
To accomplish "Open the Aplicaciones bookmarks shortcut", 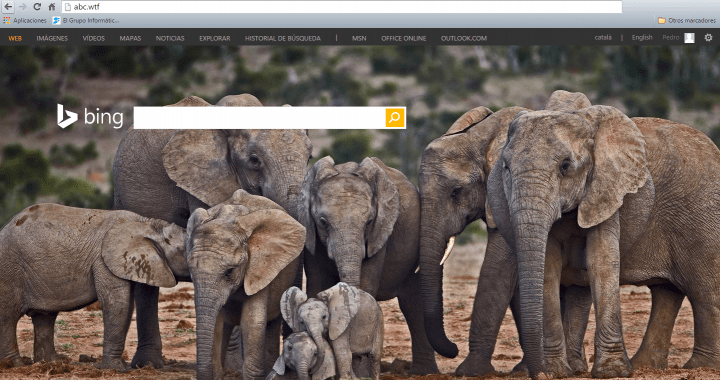I will pyautogui.click(x=25, y=21).
